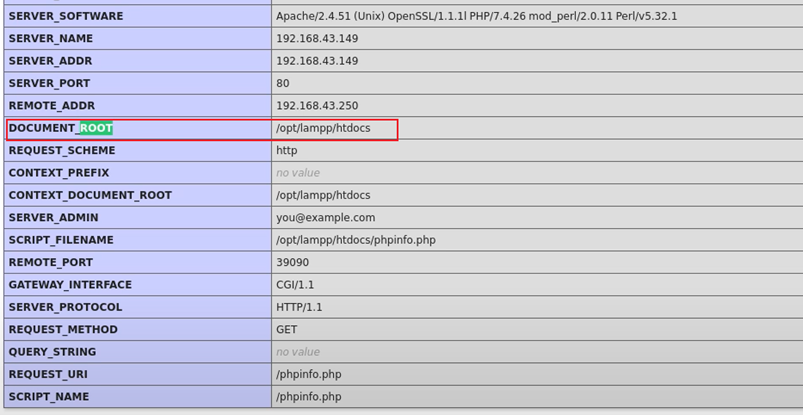This screenshot has height=415, width=803.
Task: Click the CGI/1.1 gateway value
Action: click(x=295, y=284)
